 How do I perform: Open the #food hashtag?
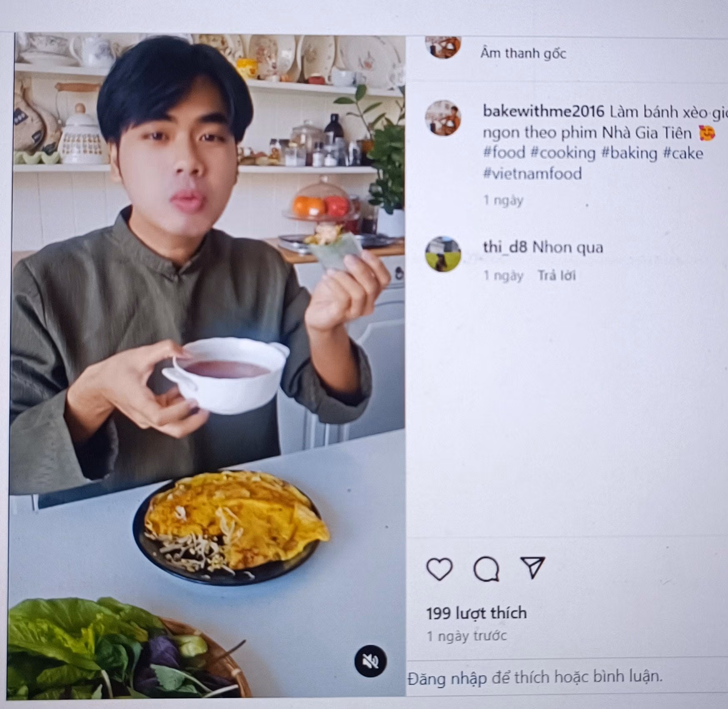coord(504,152)
